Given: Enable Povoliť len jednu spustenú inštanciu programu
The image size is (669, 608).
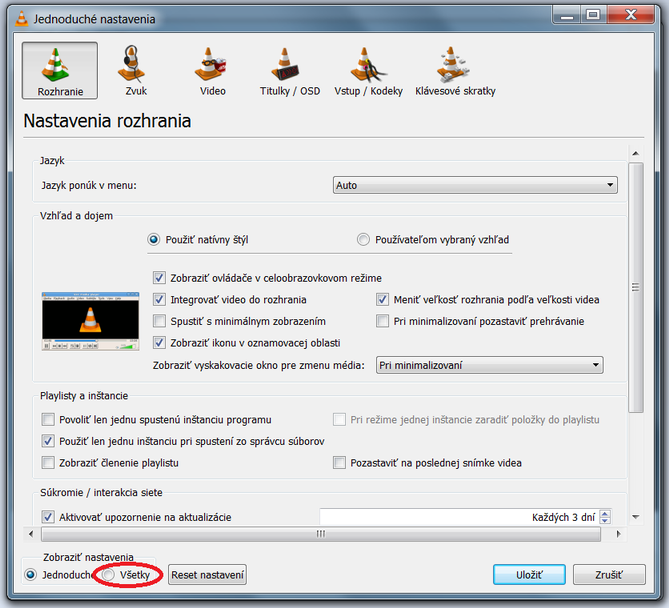Looking at the screenshot, I should tap(48, 419).
